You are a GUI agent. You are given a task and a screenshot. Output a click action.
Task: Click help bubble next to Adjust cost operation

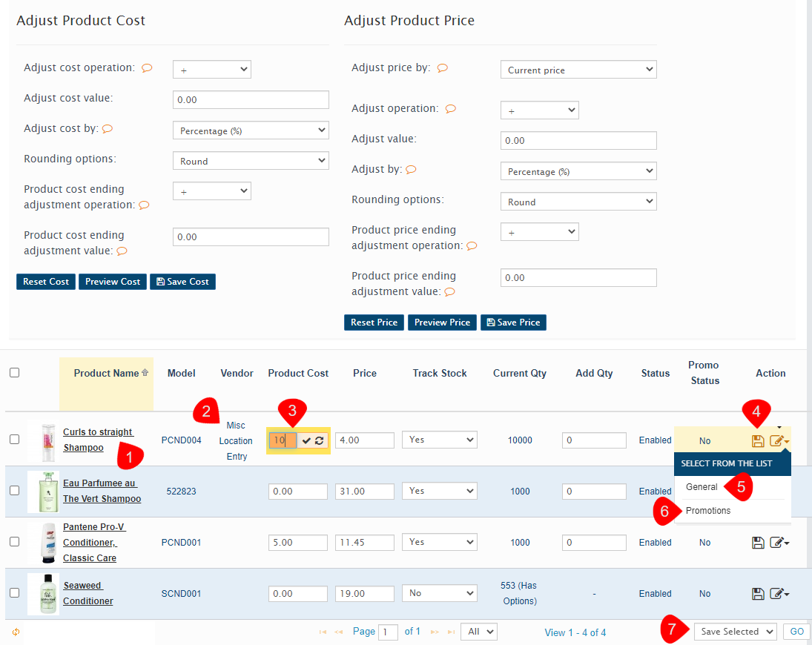coord(147,68)
